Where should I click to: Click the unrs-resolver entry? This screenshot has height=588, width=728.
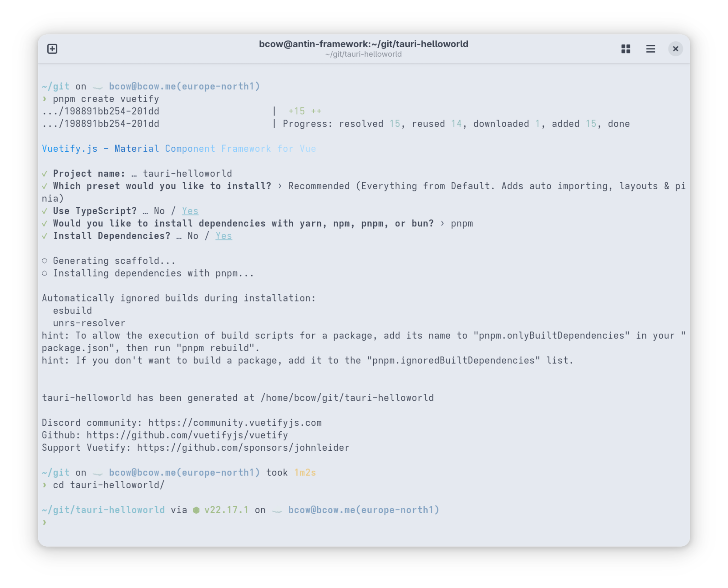89,323
